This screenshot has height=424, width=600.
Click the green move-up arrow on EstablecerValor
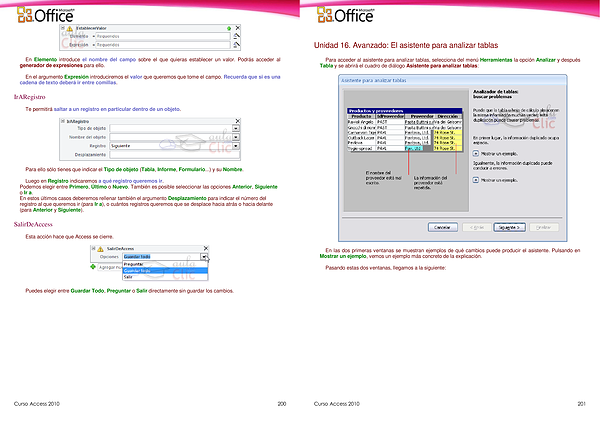227,30
